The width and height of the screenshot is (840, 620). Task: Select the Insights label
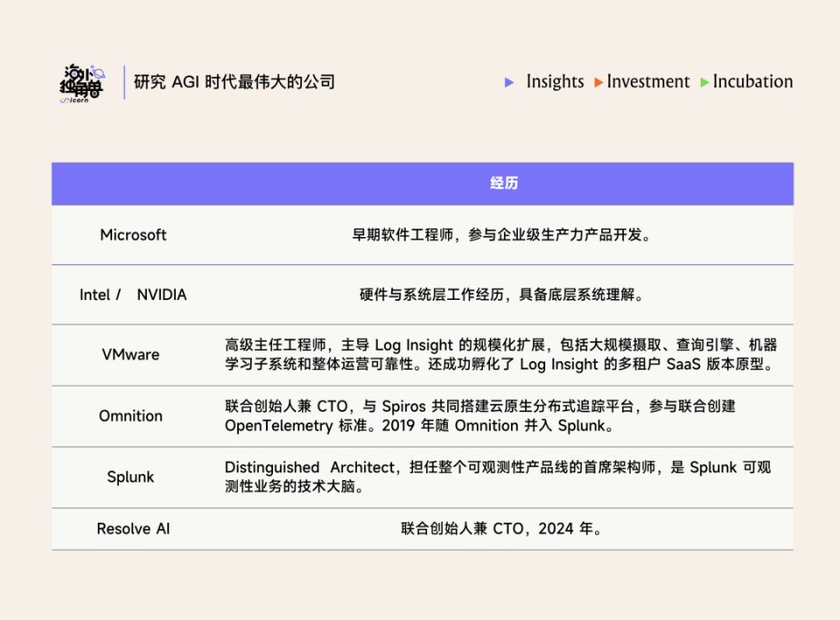[555, 81]
